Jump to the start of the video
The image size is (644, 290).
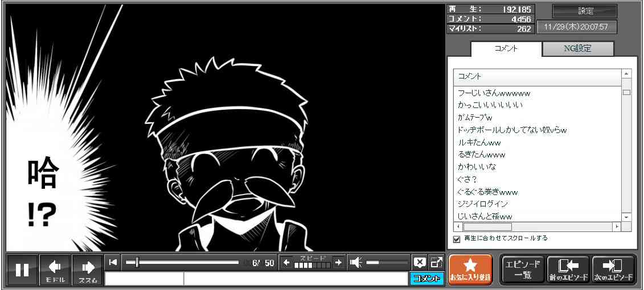[113, 262]
